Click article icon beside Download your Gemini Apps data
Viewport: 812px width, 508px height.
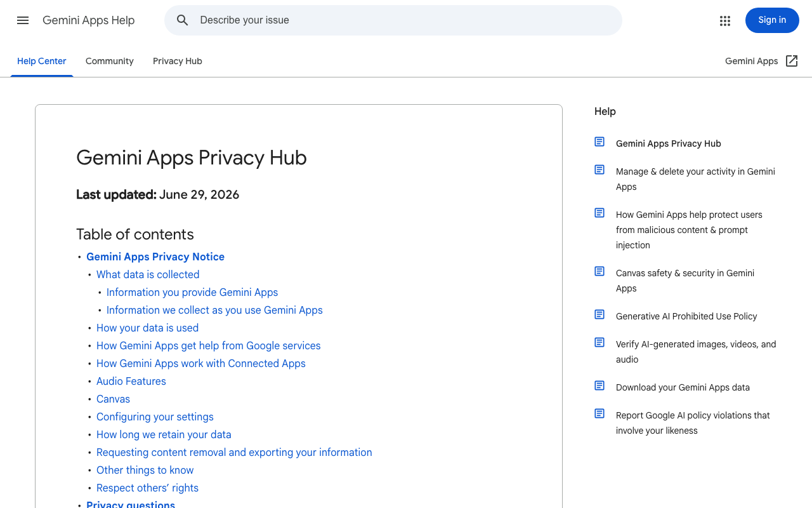pyautogui.click(x=599, y=385)
